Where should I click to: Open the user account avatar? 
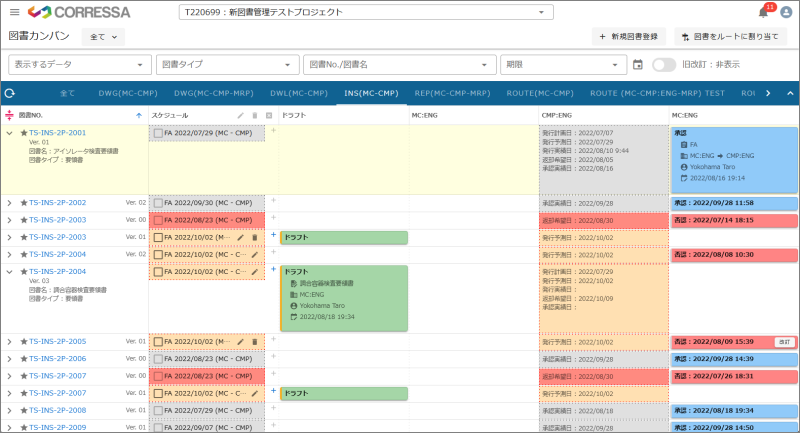pos(786,12)
